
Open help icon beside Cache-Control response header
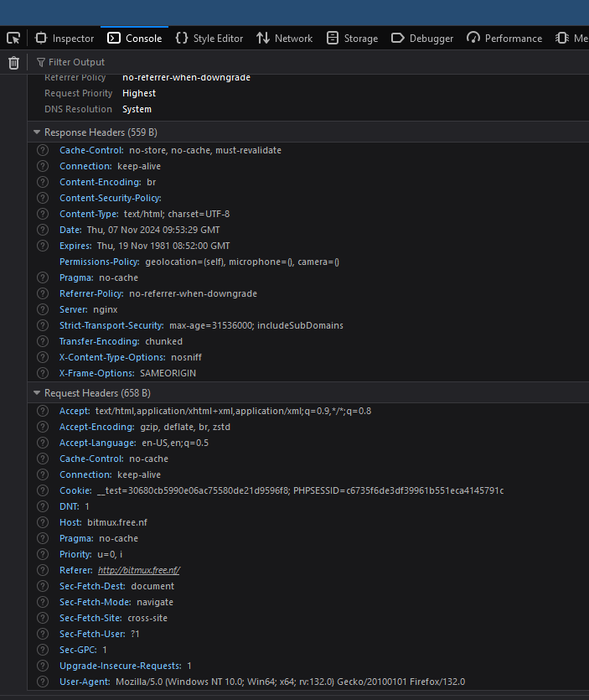pos(43,150)
